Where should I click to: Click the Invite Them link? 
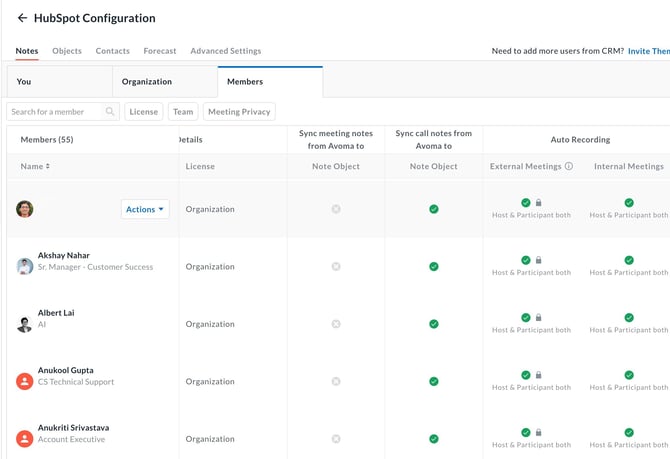648,51
